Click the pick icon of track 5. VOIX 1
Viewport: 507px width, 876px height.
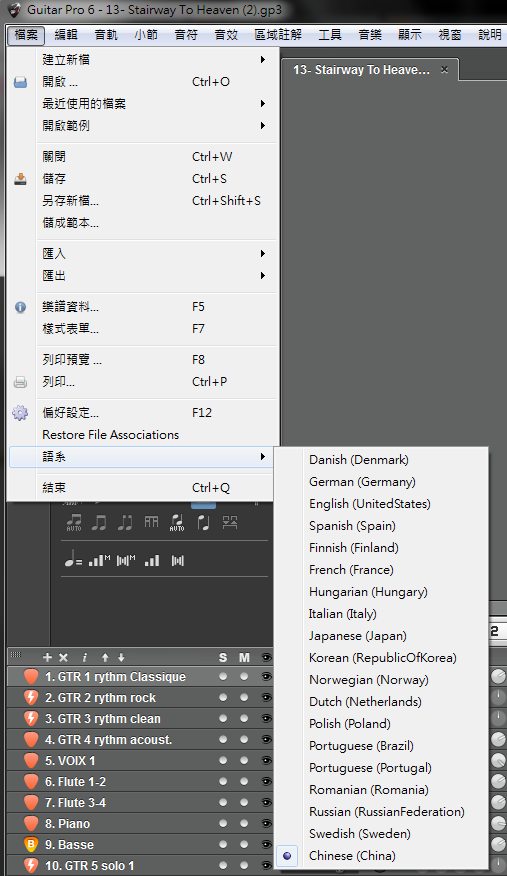pyautogui.click(x=31, y=760)
